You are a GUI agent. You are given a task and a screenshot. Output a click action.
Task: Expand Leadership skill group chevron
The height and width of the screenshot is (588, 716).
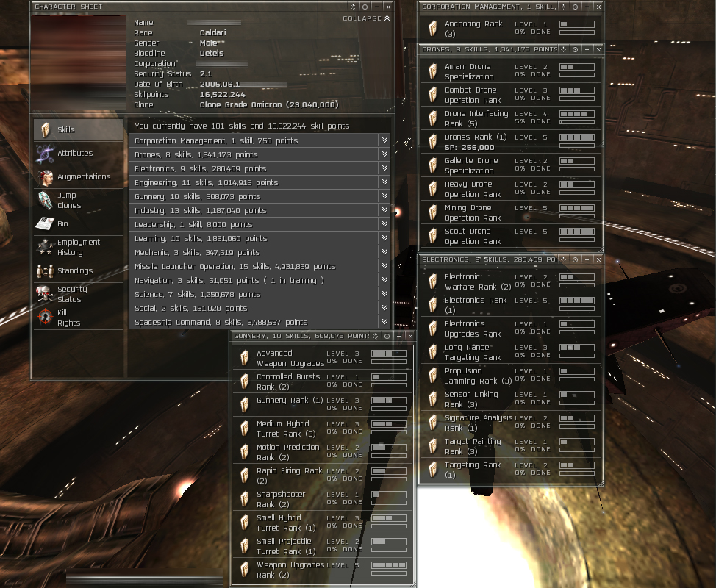(384, 224)
